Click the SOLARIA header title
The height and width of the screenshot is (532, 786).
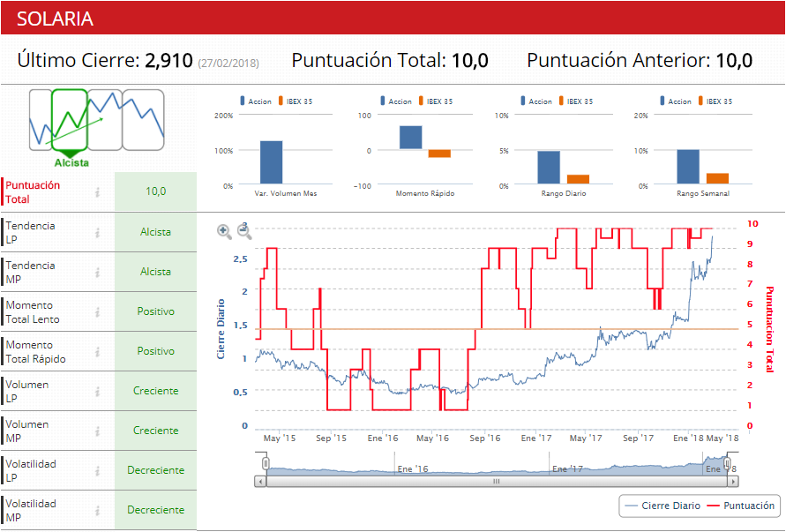click(x=56, y=19)
